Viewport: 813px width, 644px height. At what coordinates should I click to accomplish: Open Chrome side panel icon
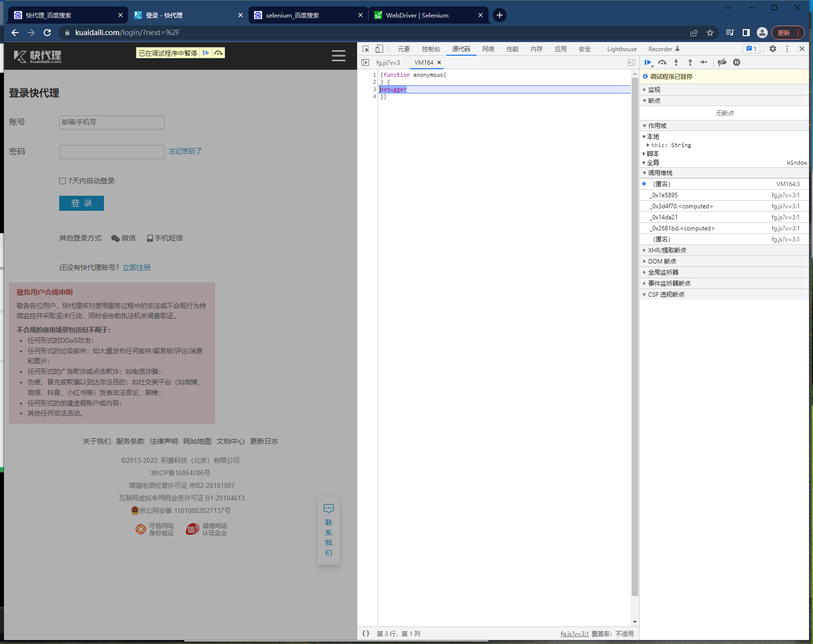(746, 33)
